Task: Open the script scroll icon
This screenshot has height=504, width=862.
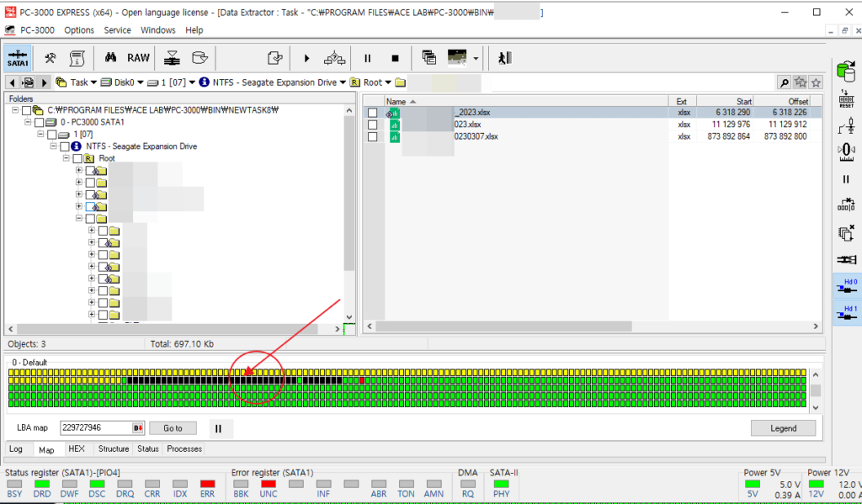Action: [x=77, y=58]
